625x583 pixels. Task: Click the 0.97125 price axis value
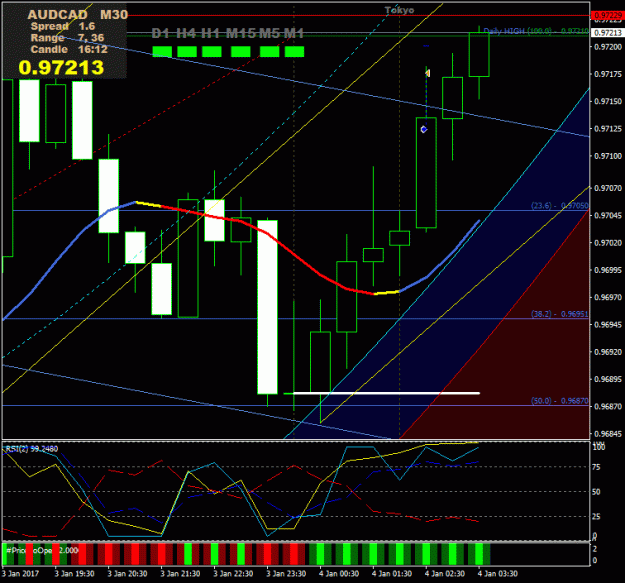607,129
